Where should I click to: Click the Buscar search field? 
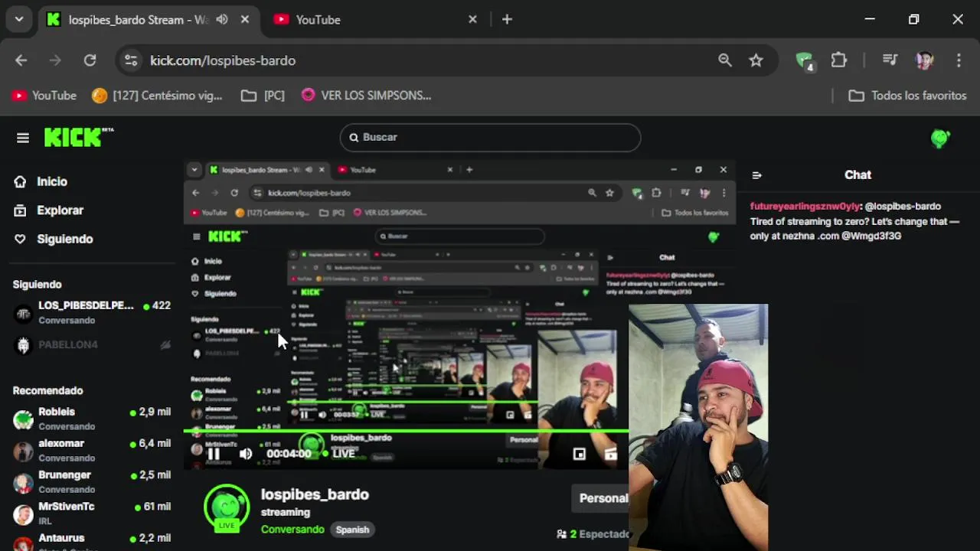tap(490, 137)
